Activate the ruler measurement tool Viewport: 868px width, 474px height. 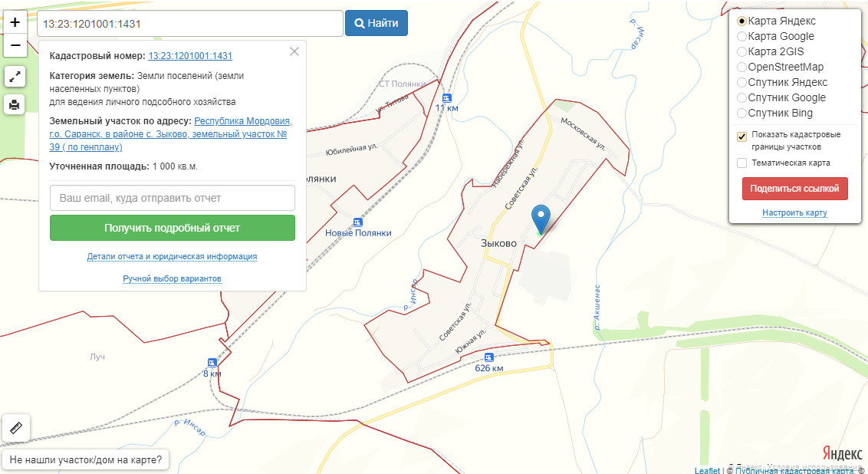click(15, 427)
